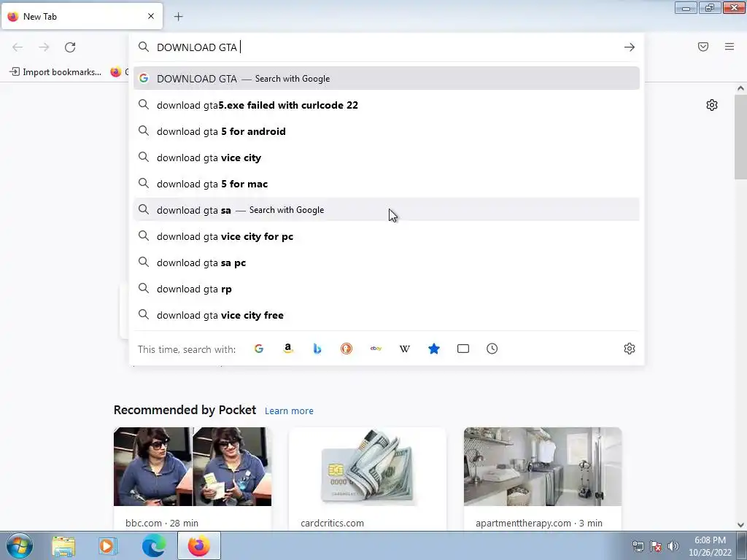
Task: Open Learn more link for Pocket
Action: click(x=289, y=411)
